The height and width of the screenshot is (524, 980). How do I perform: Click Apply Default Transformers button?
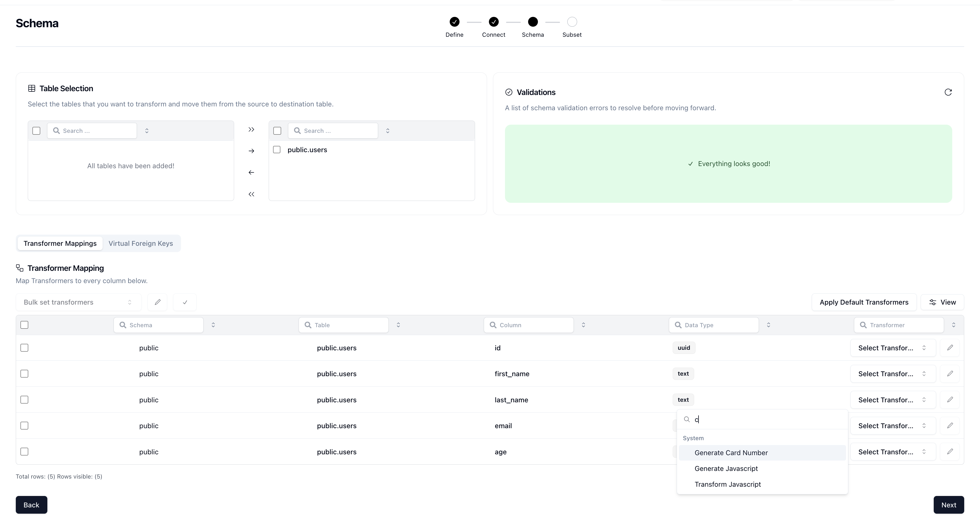864,302
